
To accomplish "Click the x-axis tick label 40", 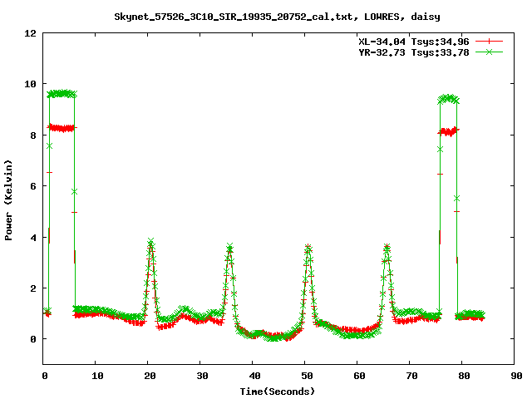I will pyautogui.click(x=254, y=376).
